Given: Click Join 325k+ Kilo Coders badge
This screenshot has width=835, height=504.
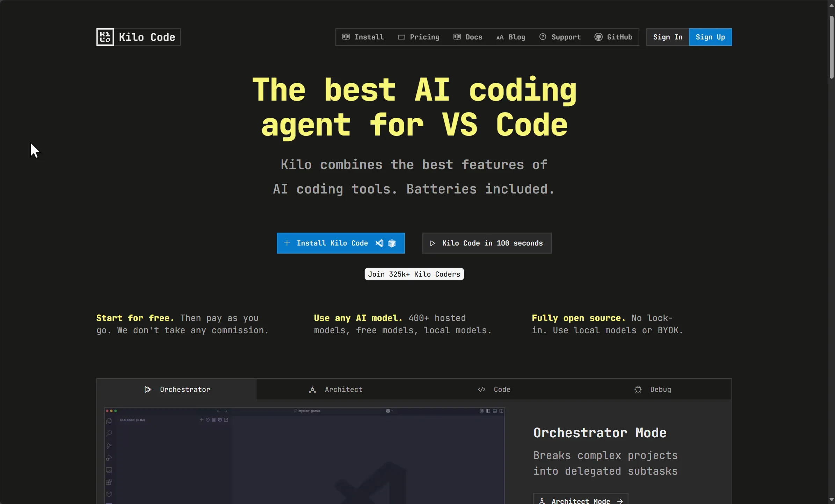Looking at the screenshot, I should [414, 274].
